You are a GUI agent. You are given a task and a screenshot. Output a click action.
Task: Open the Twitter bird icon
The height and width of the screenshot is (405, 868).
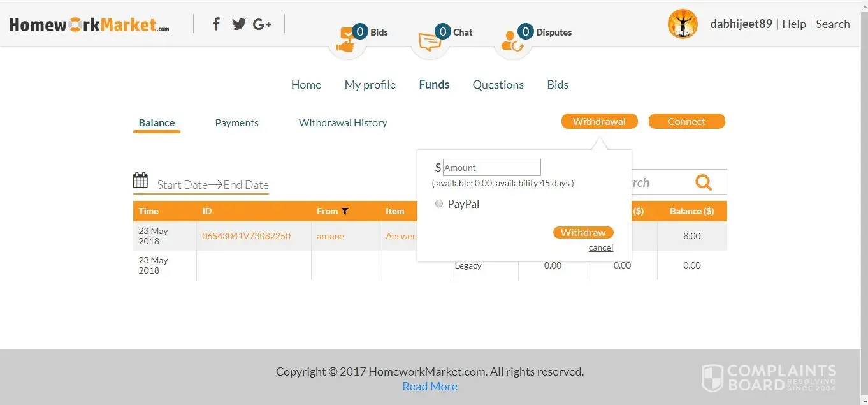[239, 24]
